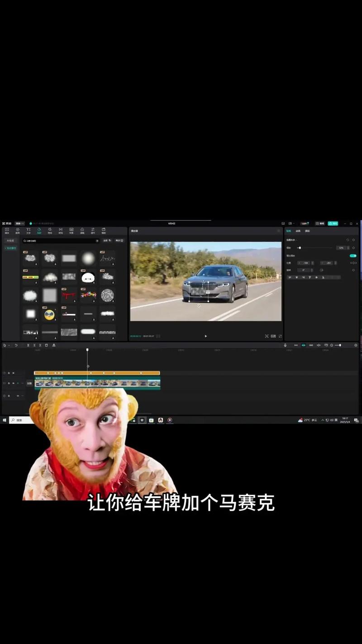Click the align-left icon in alignment row
The width and height of the screenshot is (362, 644).
(x=290, y=277)
